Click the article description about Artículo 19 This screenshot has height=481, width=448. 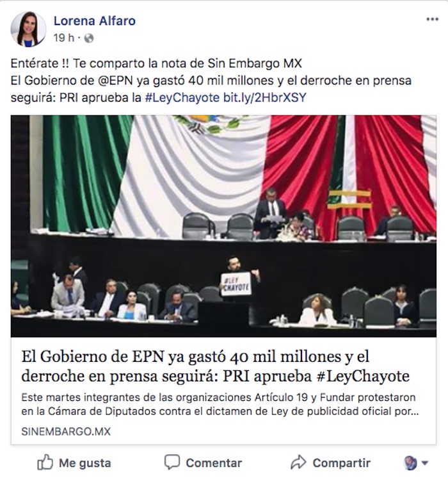(220, 404)
